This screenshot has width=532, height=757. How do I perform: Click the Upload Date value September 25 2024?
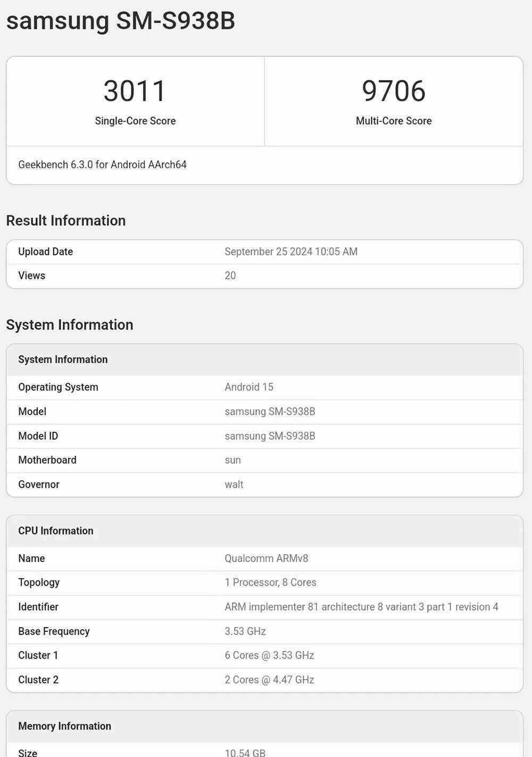click(291, 251)
